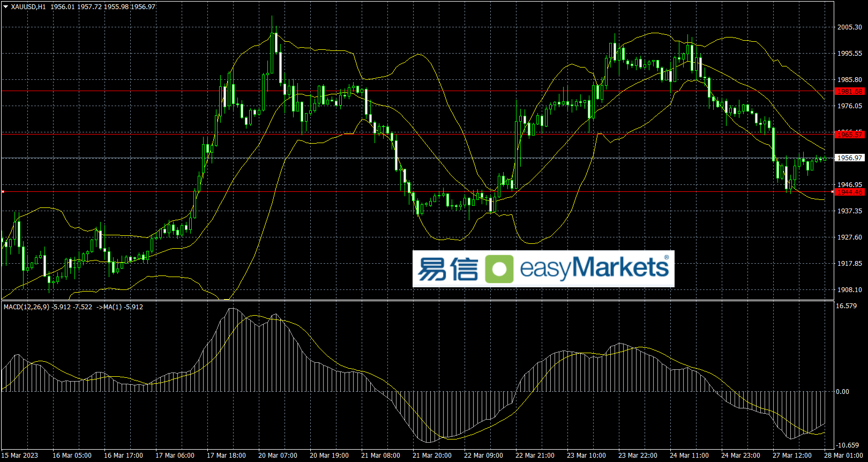
Task: Click the 23 Mar 10:00 time label
Action: pyautogui.click(x=586, y=456)
